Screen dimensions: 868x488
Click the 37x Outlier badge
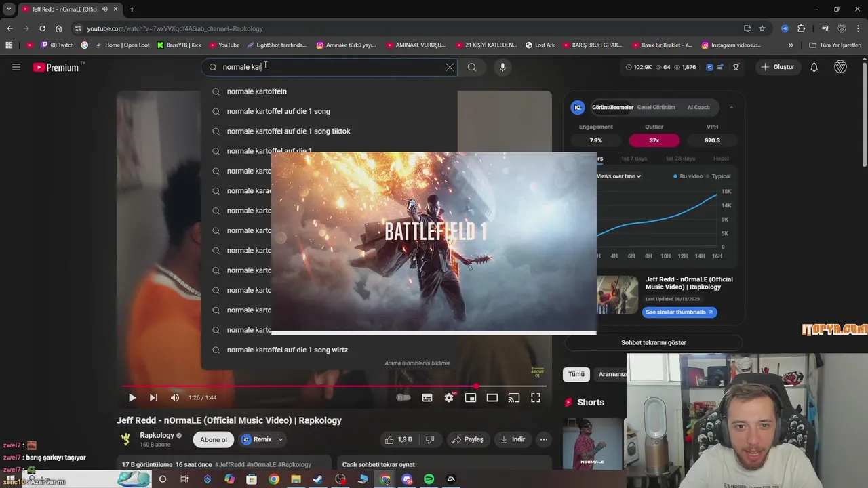pyautogui.click(x=654, y=140)
